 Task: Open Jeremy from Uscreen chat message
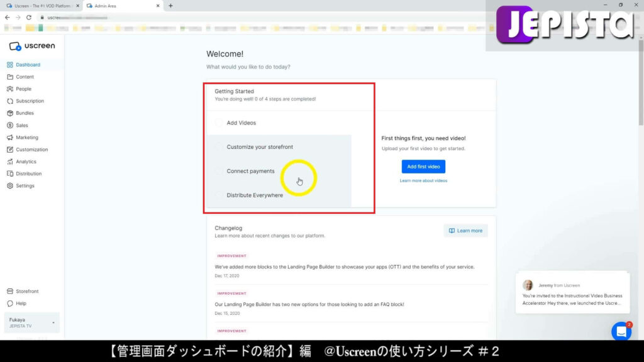click(x=572, y=292)
